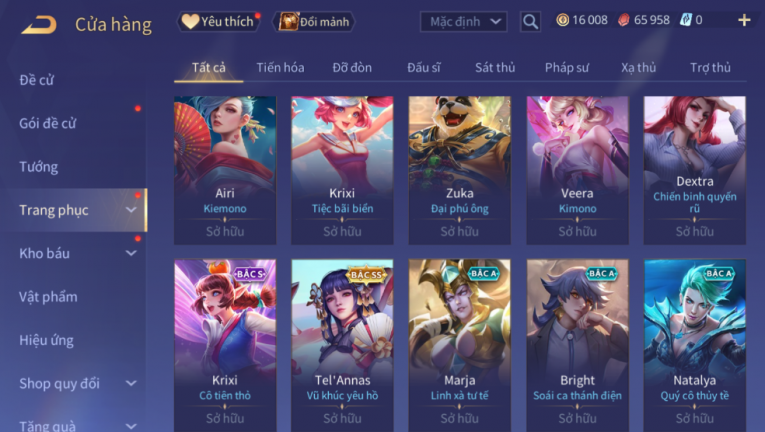
Task: Open the Mặc định sort dropdown
Action: click(463, 21)
